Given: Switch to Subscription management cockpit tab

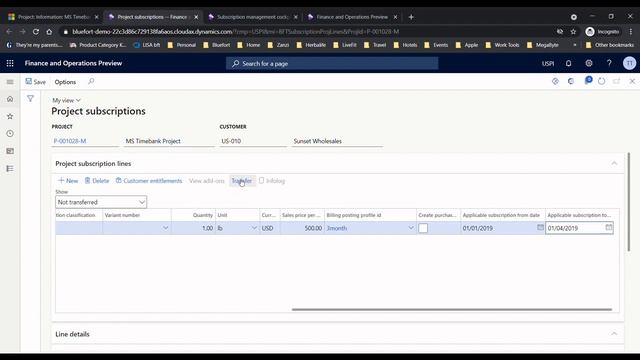Looking at the screenshot, I should tap(253, 17).
